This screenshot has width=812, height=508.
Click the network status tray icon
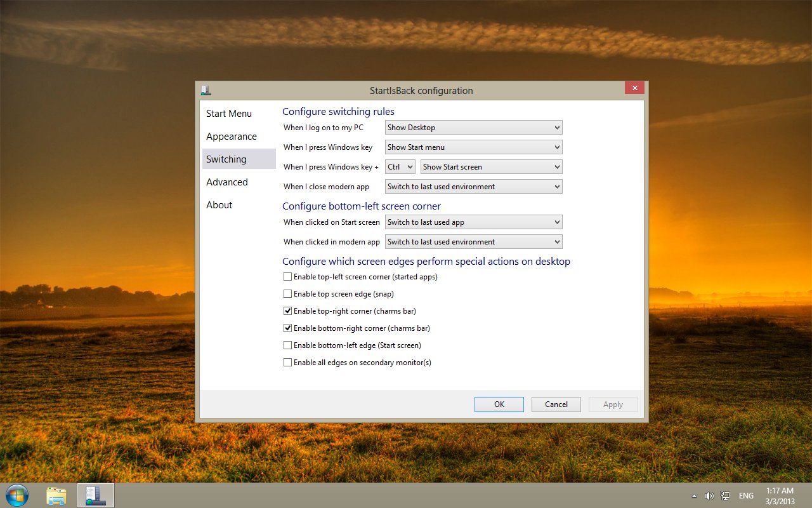[725, 495]
